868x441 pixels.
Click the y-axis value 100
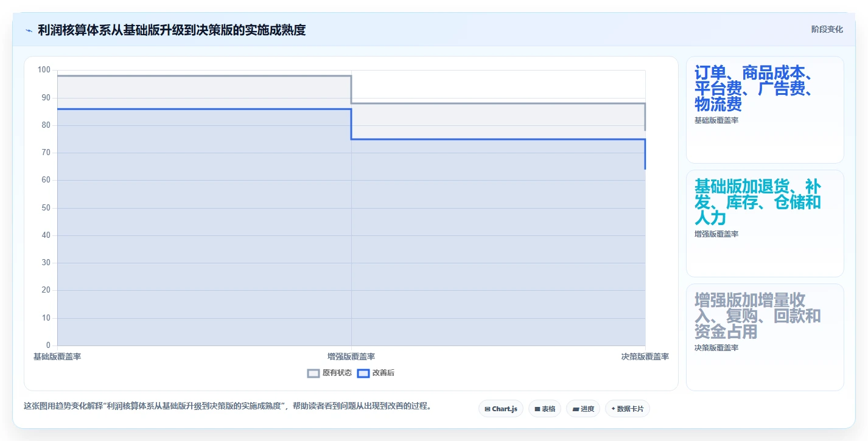coord(44,70)
